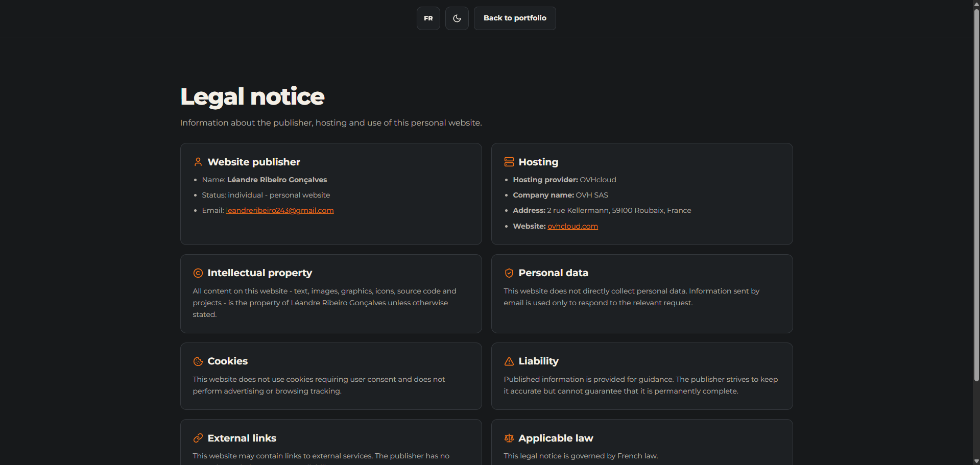This screenshot has height=465, width=980.
Task: Click the scrollbar up arrow
Action: click(x=976, y=4)
